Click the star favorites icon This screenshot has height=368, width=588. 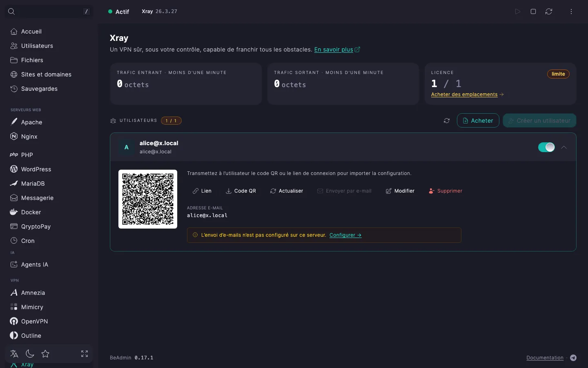[x=45, y=354]
